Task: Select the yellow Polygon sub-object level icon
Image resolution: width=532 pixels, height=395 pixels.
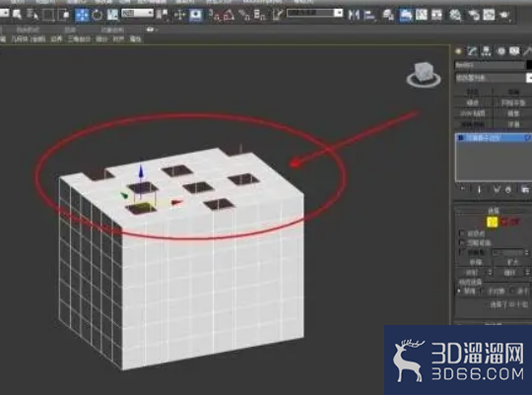Action: pos(493,223)
